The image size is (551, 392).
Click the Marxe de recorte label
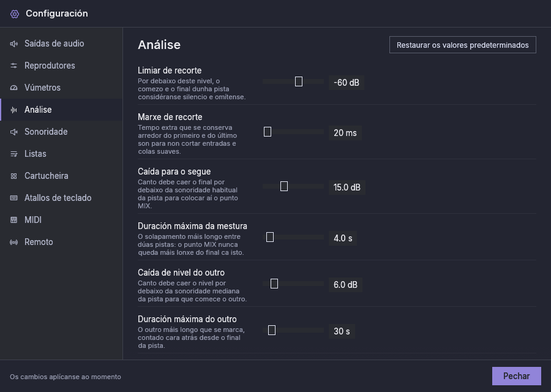coord(170,117)
